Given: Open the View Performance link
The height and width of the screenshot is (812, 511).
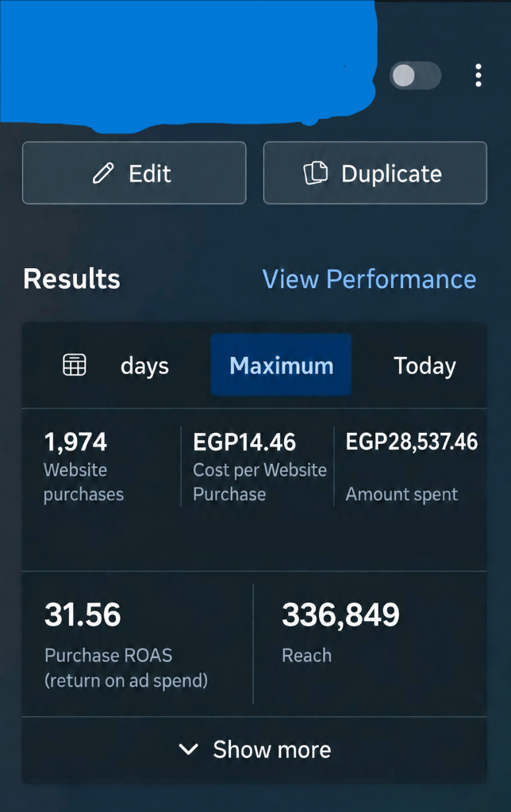Looking at the screenshot, I should pos(369,279).
